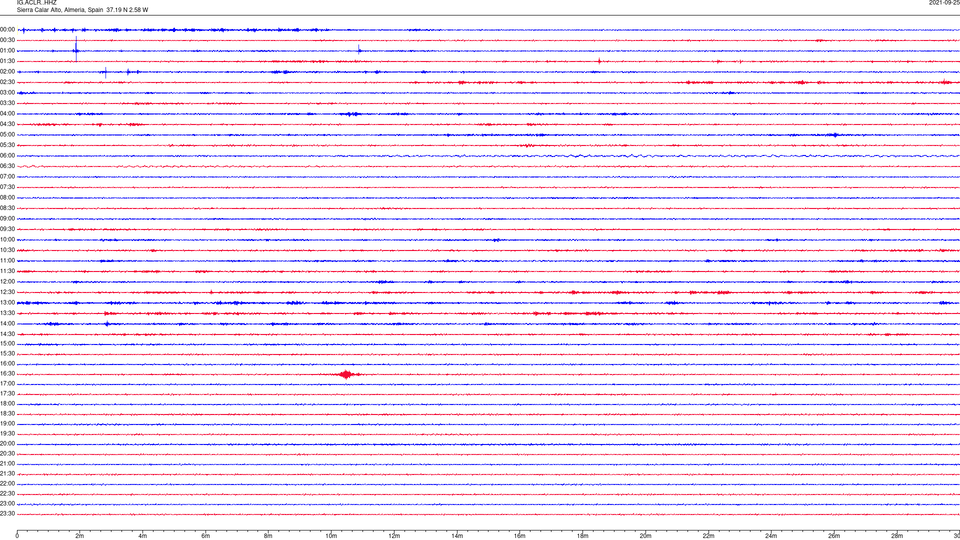Screen dimensions: 960x540
Task: Click the 05:00 time label
Action: tap(7, 135)
